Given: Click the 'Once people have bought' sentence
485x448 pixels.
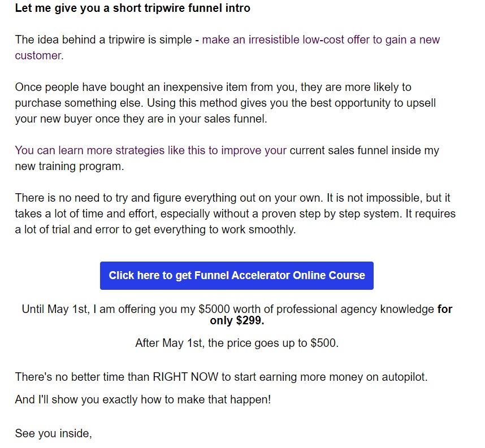Looking at the screenshot, I should pos(213,87).
